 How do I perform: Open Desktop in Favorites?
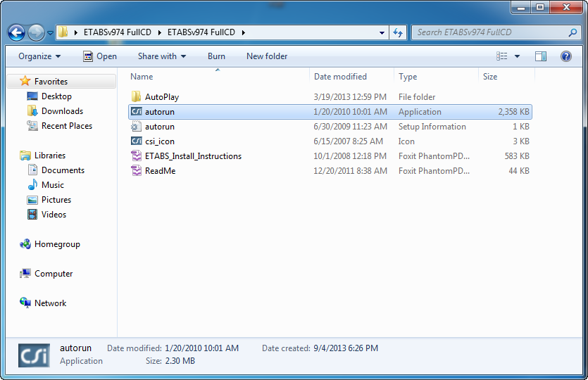click(x=56, y=96)
